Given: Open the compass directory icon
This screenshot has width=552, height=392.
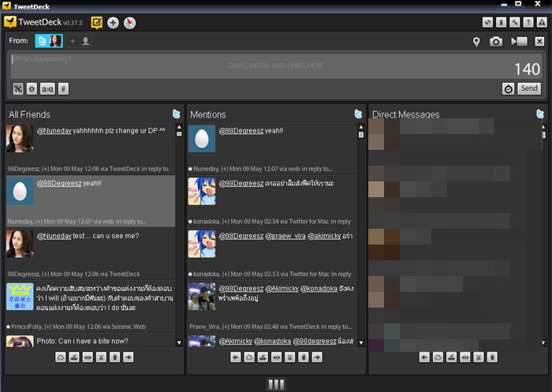Looking at the screenshot, I should point(129,23).
